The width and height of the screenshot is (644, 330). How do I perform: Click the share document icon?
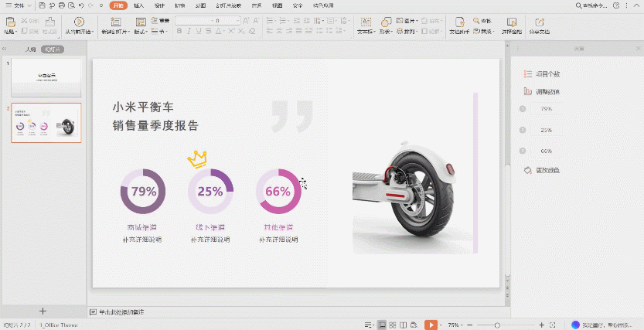[x=539, y=22]
